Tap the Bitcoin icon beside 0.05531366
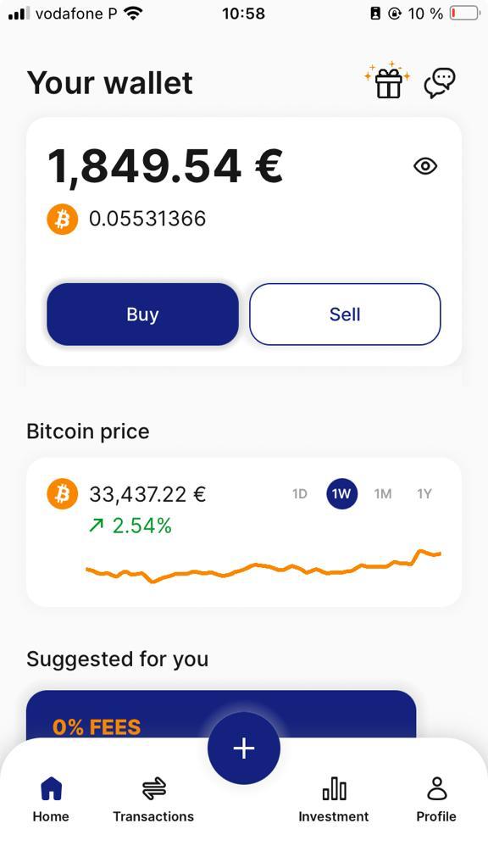Image resolution: width=488 pixels, height=868 pixels. click(x=63, y=220)
